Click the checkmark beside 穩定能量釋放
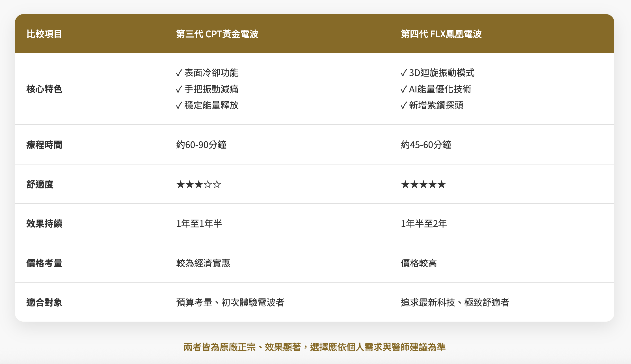The image size is (631, 364). (179, 106)
